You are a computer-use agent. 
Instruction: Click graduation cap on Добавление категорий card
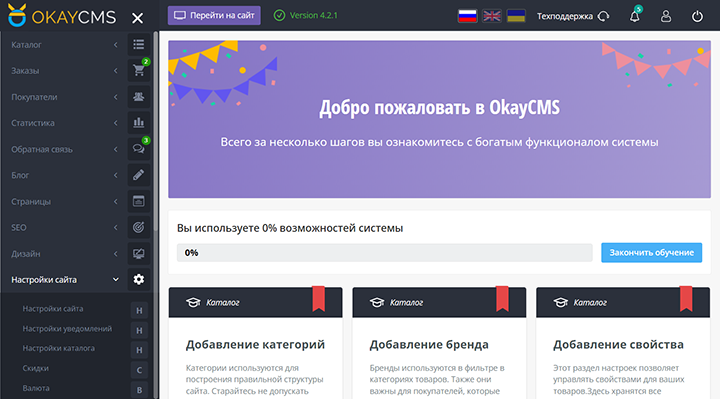coord(193,303)
